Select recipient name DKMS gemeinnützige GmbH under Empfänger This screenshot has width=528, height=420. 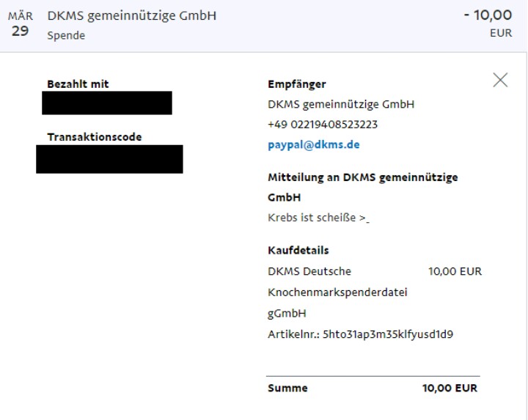pyautogui.click(x=341, y=104)
